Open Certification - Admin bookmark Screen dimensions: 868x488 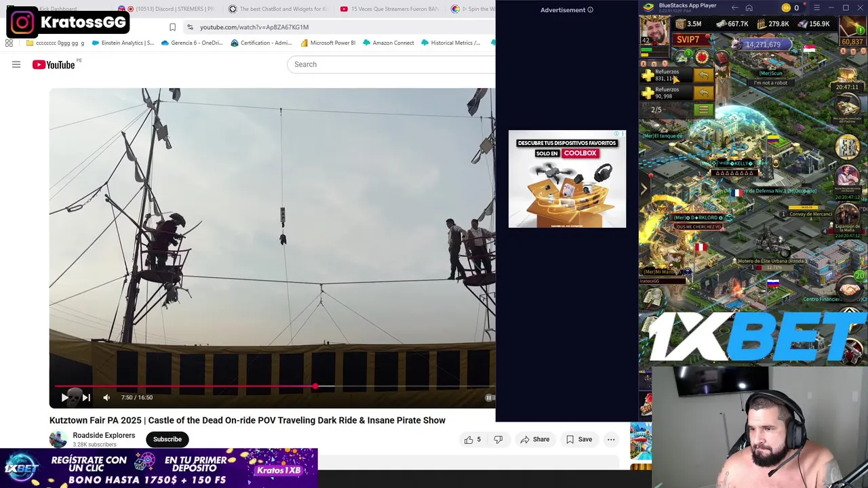(261, 43)
